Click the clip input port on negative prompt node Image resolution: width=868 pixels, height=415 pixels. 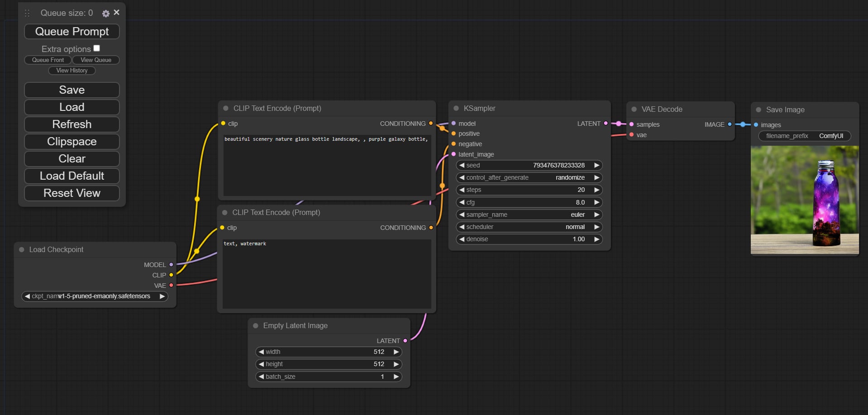click(x=222, y=227)
